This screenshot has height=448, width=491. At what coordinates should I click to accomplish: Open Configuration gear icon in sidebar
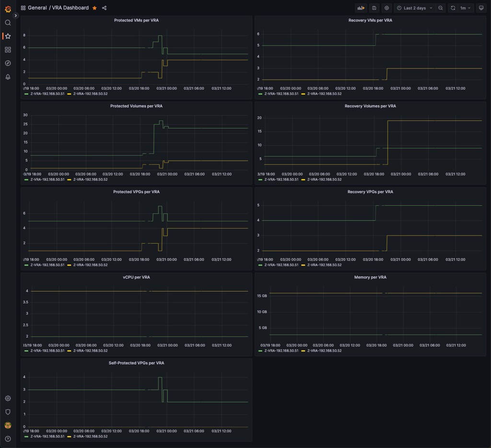[x=8, y=398]
